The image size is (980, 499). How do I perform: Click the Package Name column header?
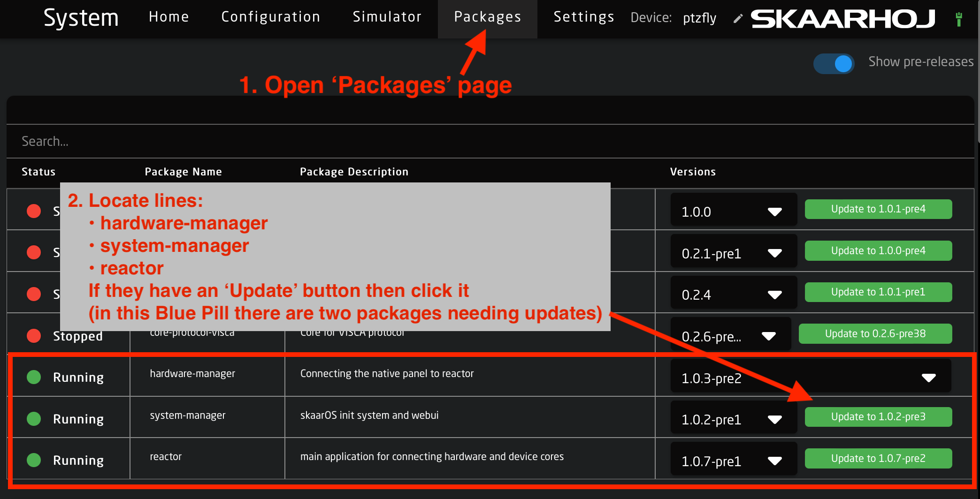point(183,172)
